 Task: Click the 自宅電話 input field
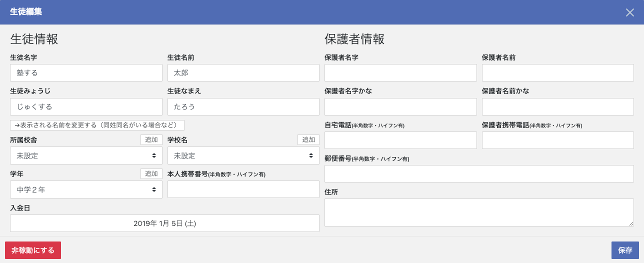coord(400,140)
